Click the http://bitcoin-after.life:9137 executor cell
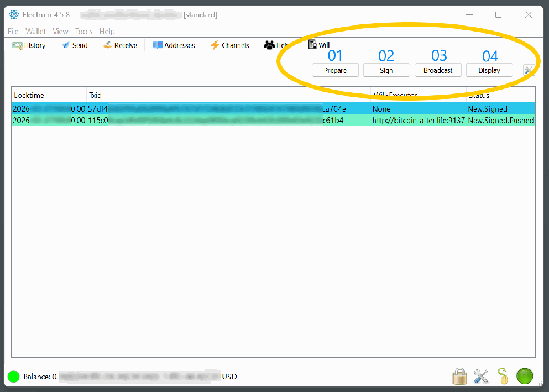549x392 pixels. click(x=419, y=120)
